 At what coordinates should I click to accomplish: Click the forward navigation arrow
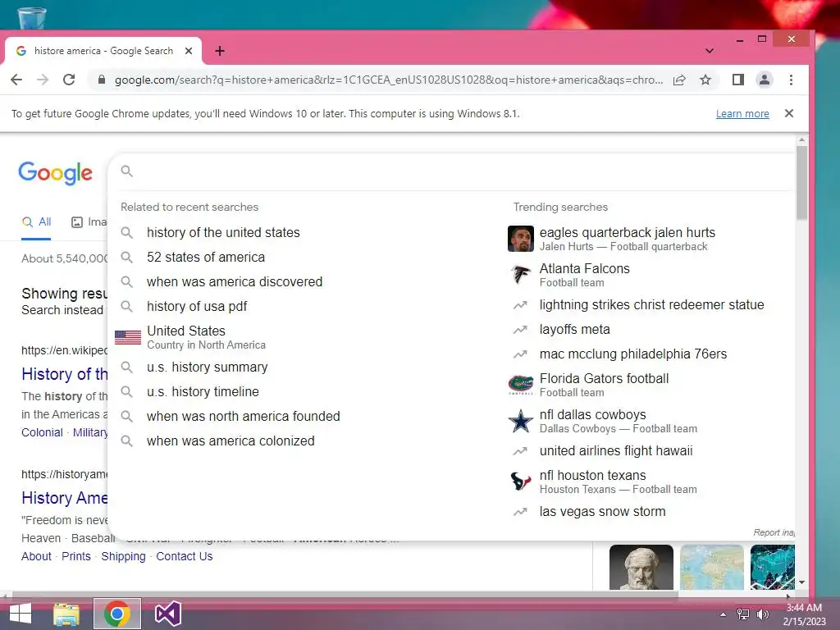[43, 80]
